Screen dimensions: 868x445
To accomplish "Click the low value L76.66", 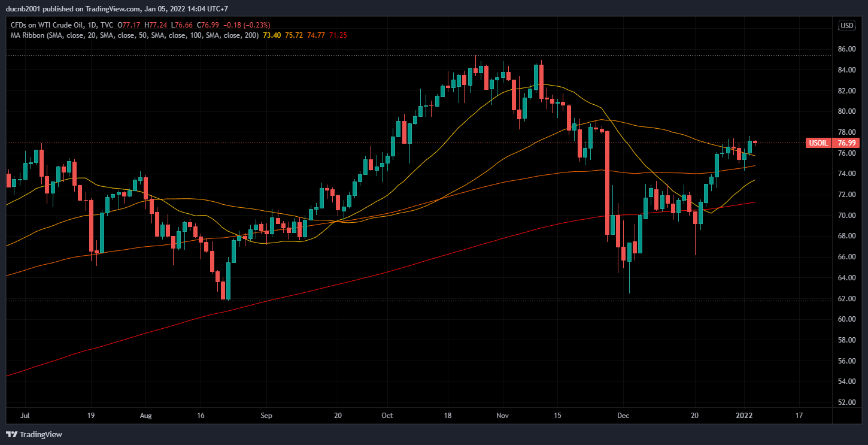I will coord(181,25).
